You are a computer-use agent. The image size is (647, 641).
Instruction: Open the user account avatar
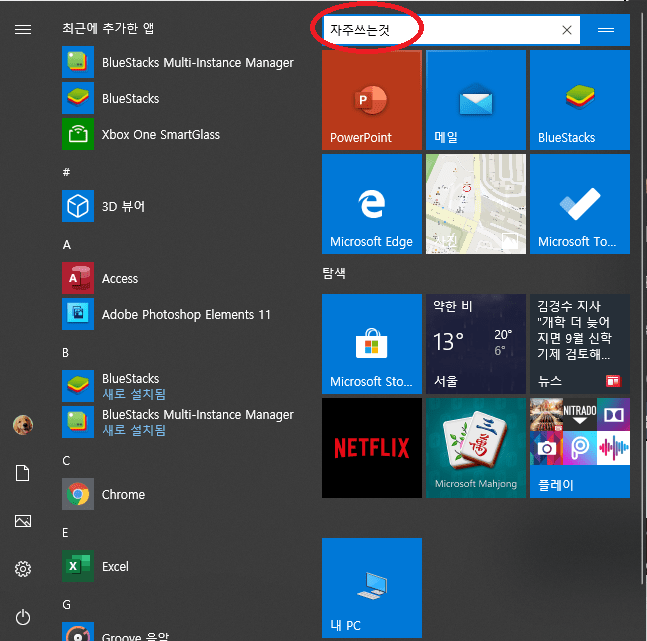tap(23, 425)
